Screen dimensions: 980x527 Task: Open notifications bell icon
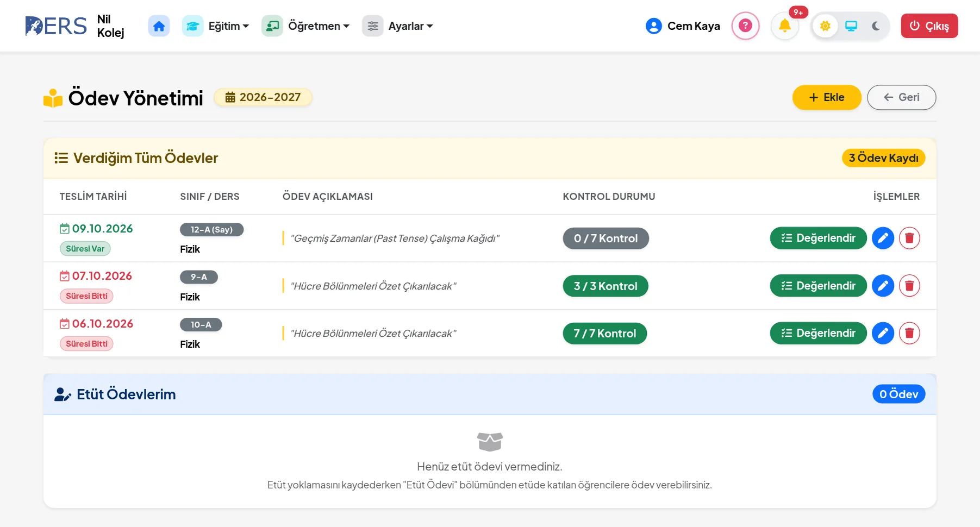coord(785,26)
